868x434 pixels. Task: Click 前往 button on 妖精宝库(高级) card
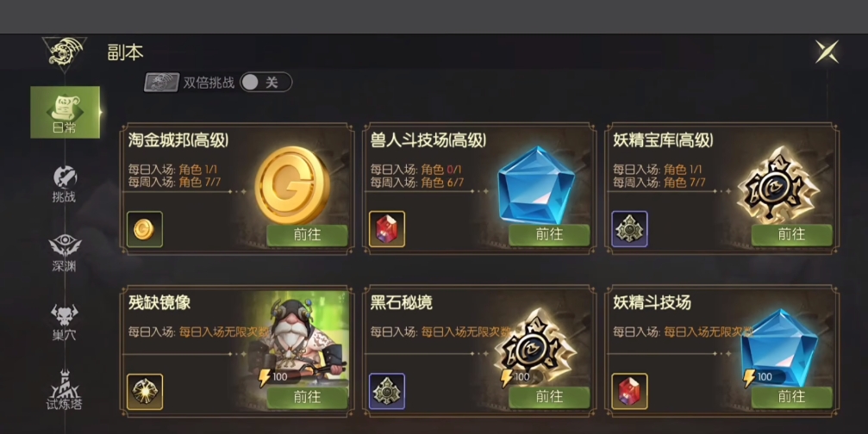tap(791, 235)
